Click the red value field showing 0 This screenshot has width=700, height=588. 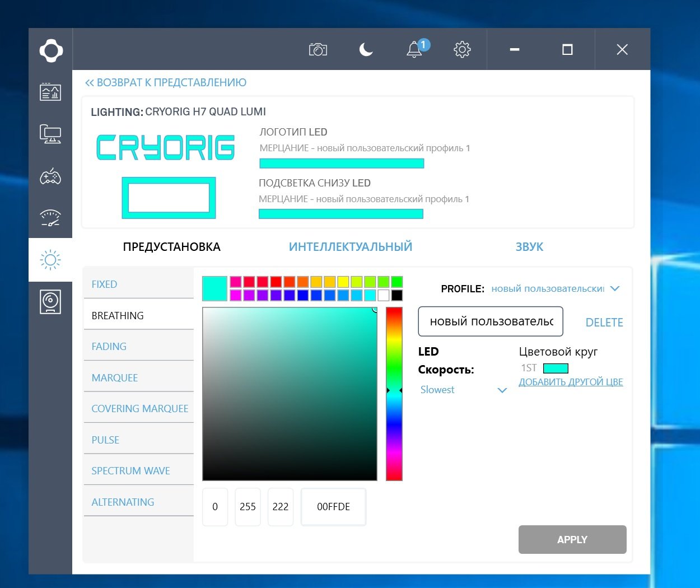click(x=215, y=507)
